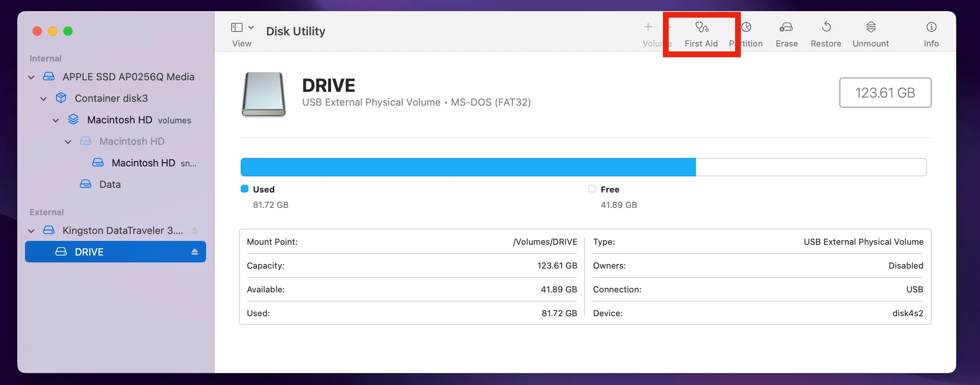
Task: Click the 123.61 GB capacity box
Action: click(885, 93)
